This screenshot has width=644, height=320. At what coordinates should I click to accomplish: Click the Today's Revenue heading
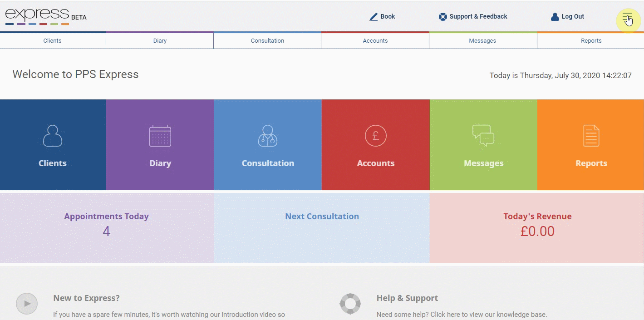pyautogui.click(x=537, y=217)
